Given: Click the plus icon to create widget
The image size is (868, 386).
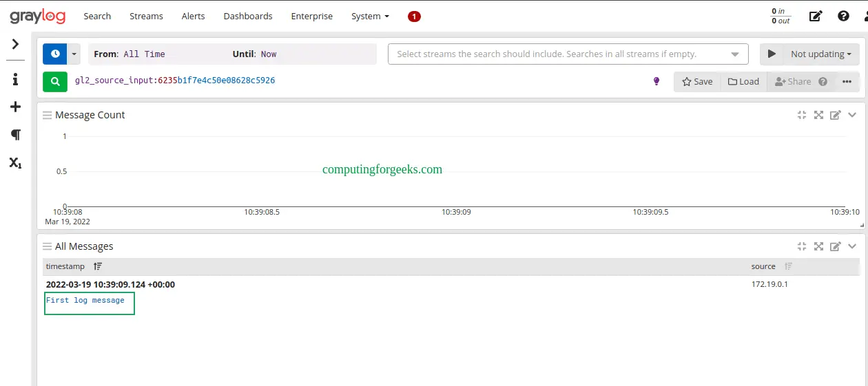Looking at the screenshot, I should 15,107.
